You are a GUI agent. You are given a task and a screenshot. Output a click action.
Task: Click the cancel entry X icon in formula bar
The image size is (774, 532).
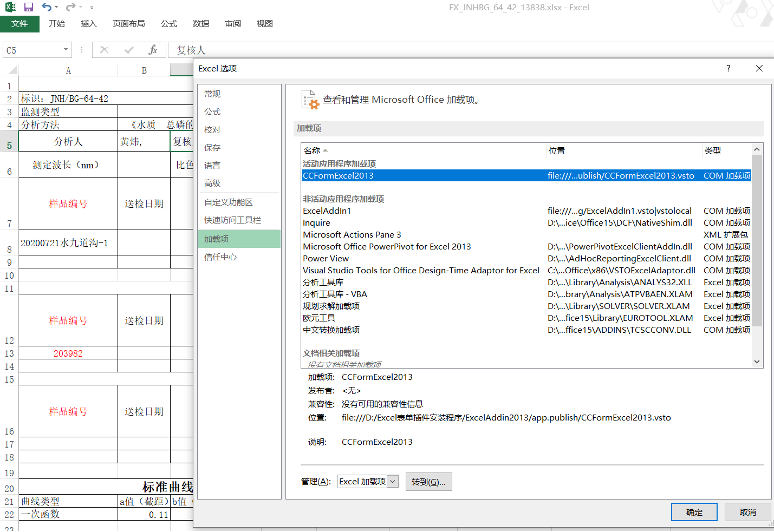click(105, 50)
